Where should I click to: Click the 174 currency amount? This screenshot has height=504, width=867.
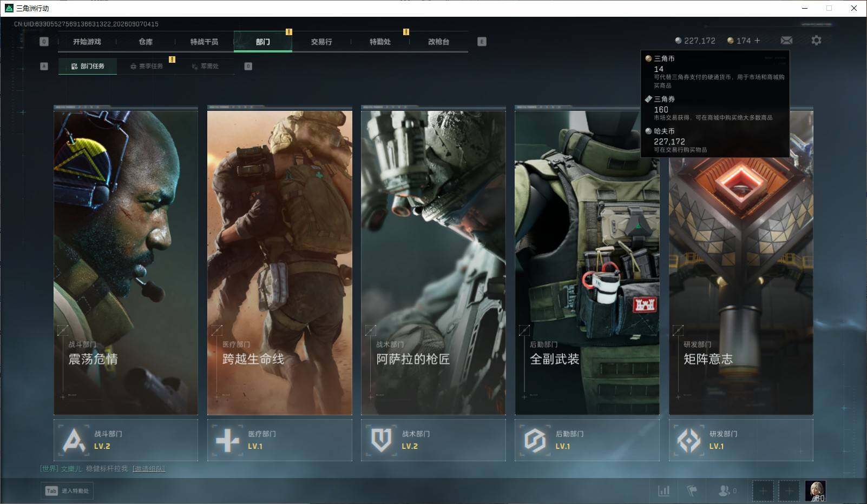click(x=744, y=41)
